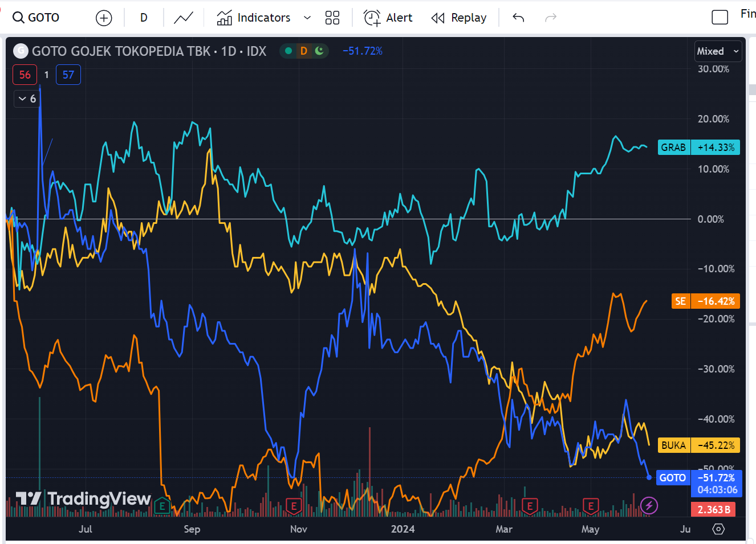Open indicator templates grid icon

point(332,18)
